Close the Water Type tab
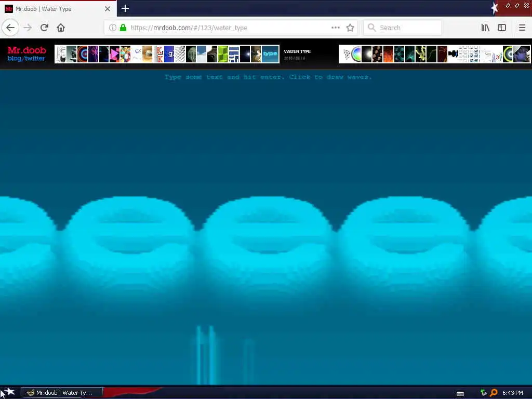The height and width of the screenshot is (399, 532). tap(107, 9)
